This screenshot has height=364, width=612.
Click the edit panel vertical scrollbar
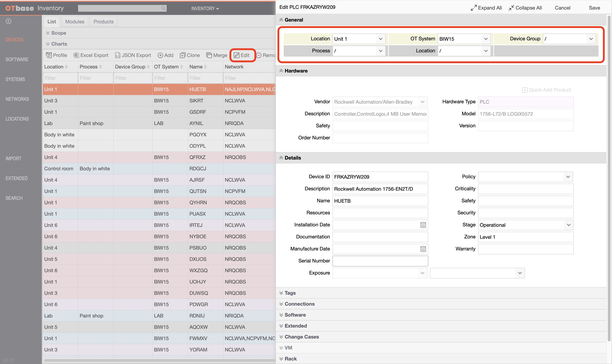[x=609, y=179]
